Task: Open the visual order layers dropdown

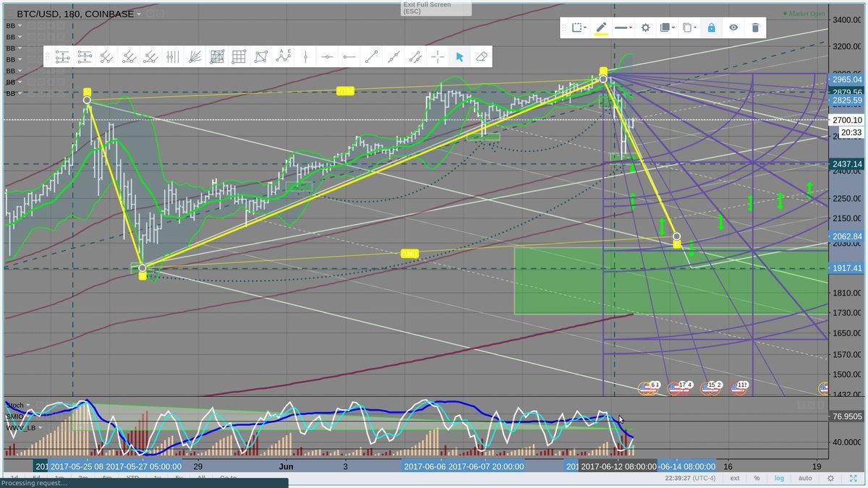Action: coord(668,27)
